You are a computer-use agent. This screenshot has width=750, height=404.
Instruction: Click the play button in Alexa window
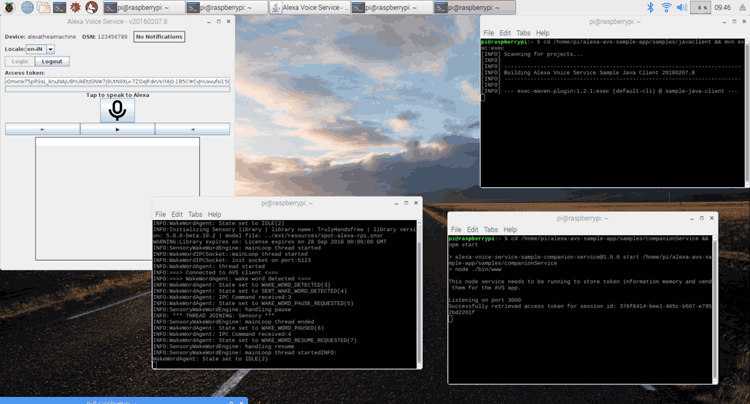pyautogui.click(x=118, y=129)
